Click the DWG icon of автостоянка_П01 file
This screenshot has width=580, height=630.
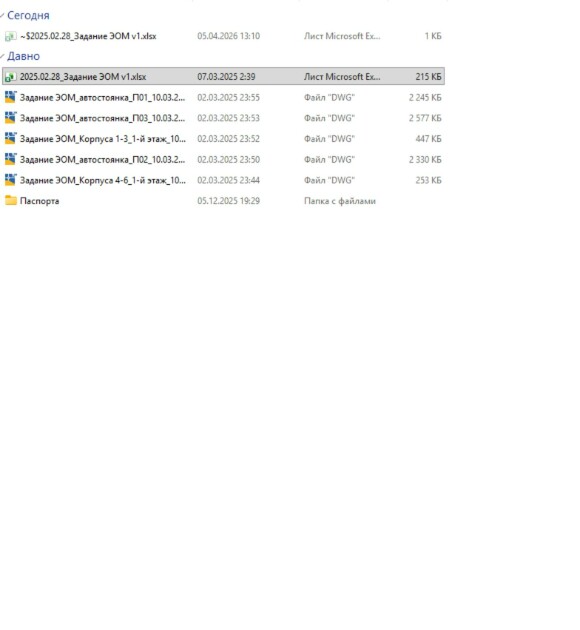[x=10, y=97]
